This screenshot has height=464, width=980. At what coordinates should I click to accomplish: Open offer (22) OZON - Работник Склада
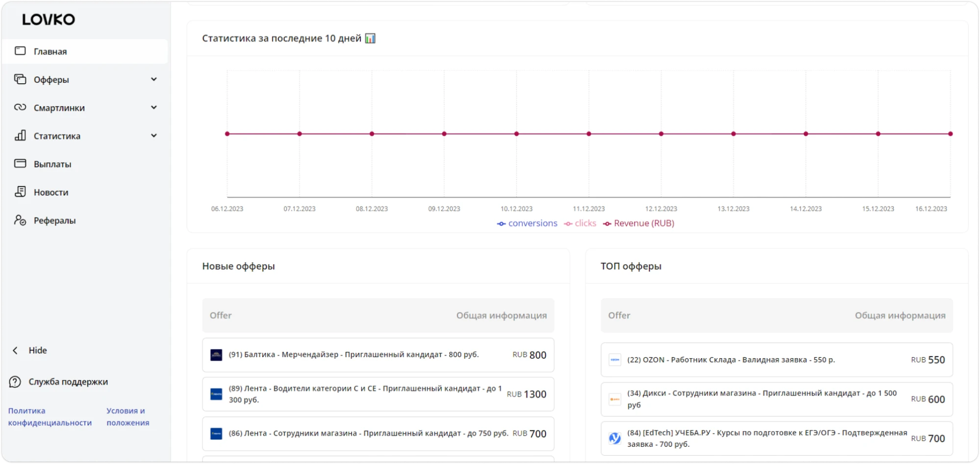[777, 360]
